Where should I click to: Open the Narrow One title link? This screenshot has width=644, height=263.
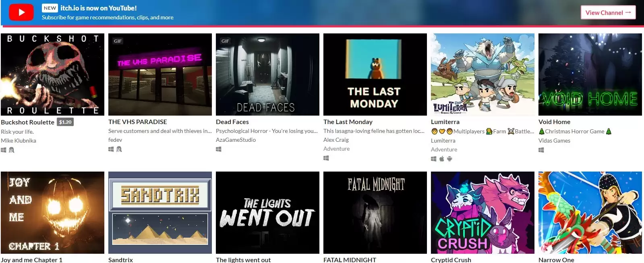[556, 260]
